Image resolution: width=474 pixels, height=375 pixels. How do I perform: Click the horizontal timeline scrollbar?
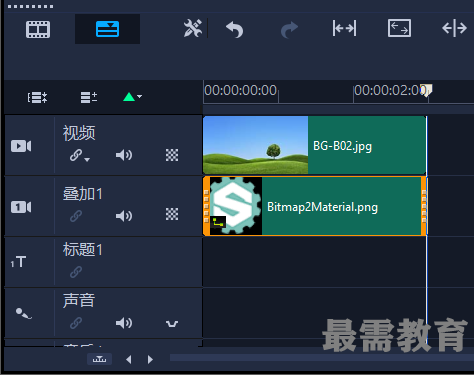point(322,358)
